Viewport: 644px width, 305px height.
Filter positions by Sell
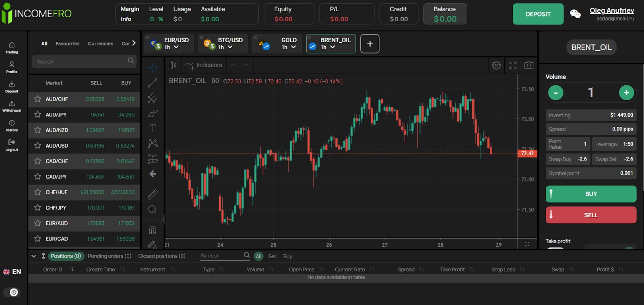click(272, 256)
